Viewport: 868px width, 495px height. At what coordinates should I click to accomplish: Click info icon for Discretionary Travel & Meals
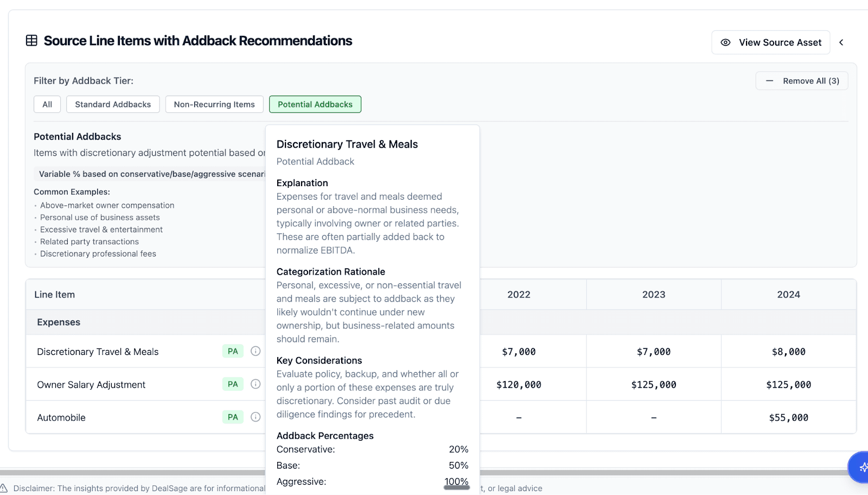256,351
